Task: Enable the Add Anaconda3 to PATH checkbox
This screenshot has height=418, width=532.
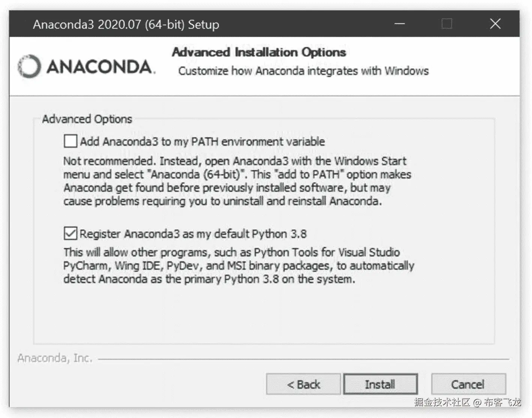Action: 71,141
